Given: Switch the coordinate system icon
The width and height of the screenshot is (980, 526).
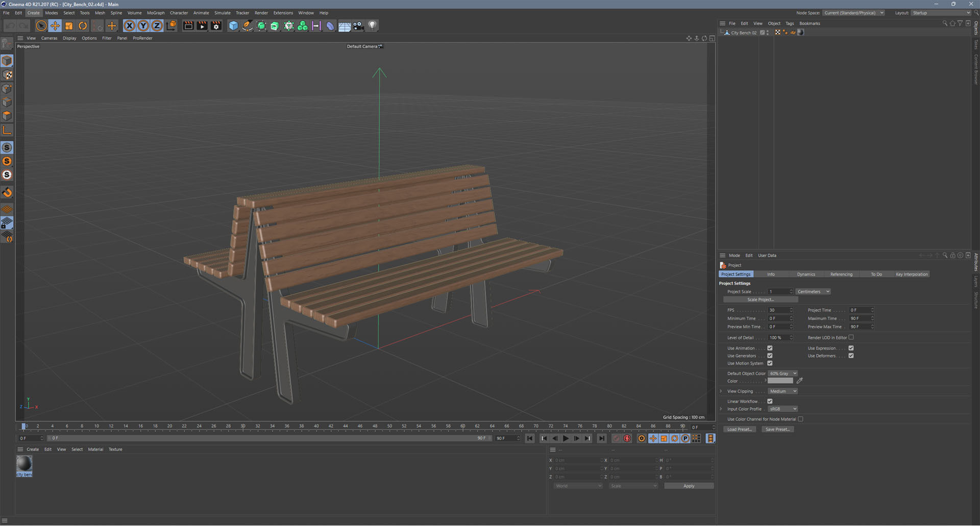Looking at the screenshot, I should tap(171, 26).
